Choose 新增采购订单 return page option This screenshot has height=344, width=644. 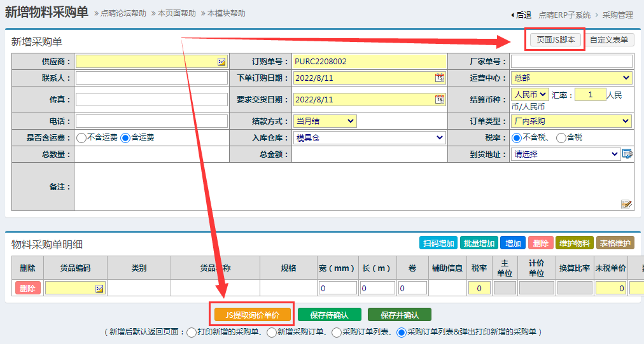(272, 332)
